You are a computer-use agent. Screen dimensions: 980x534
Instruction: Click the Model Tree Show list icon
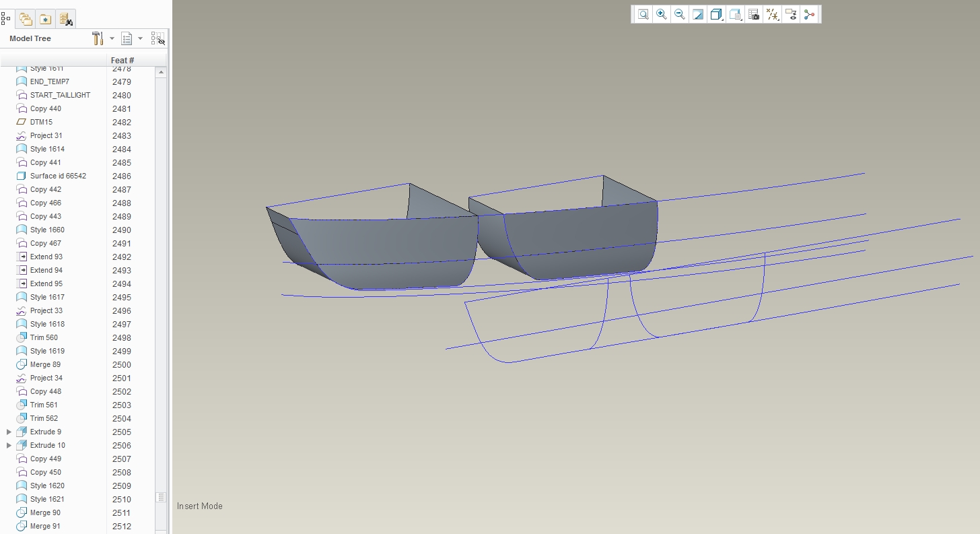click(x=127, y=38)
